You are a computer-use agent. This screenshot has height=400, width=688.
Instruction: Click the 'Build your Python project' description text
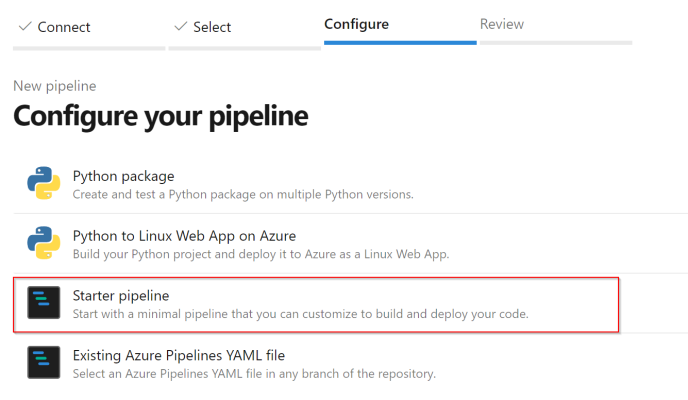[x=260, y=254]
